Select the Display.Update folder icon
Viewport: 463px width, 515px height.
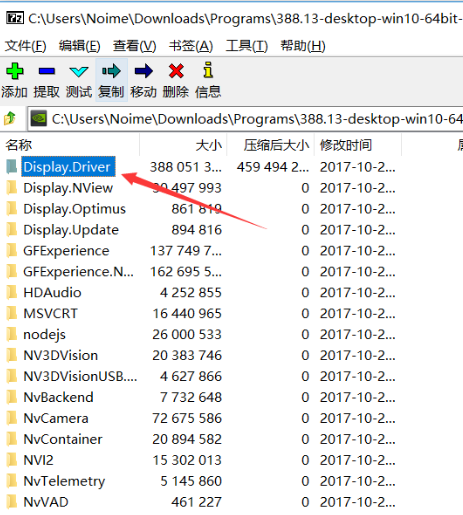(12, 230)
